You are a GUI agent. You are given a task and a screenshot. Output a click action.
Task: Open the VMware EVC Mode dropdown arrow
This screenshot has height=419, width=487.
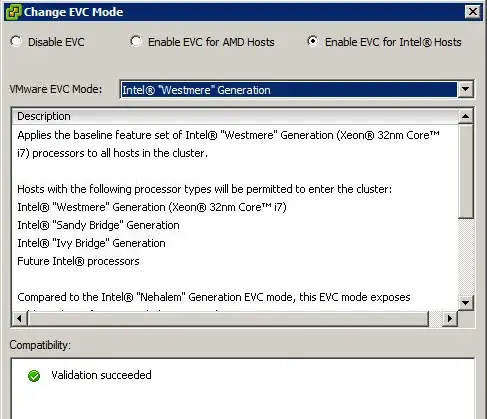click(465, 89)
